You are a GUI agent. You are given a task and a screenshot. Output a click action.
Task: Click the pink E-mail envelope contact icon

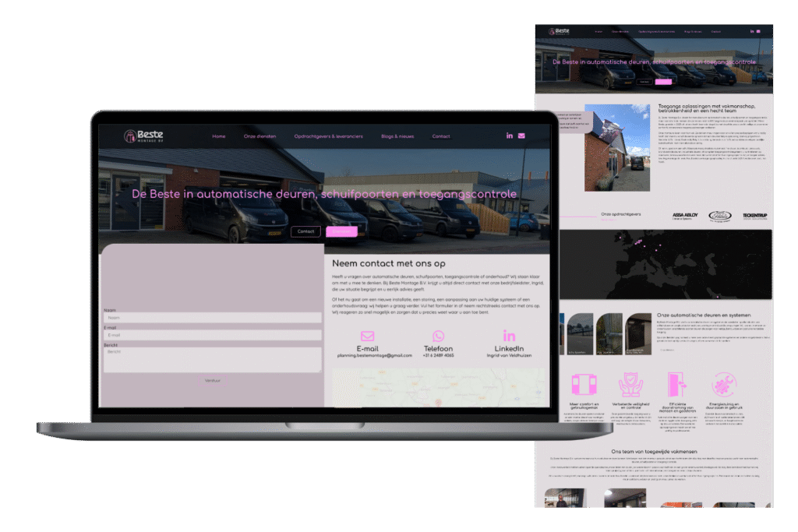coord(368,336)
